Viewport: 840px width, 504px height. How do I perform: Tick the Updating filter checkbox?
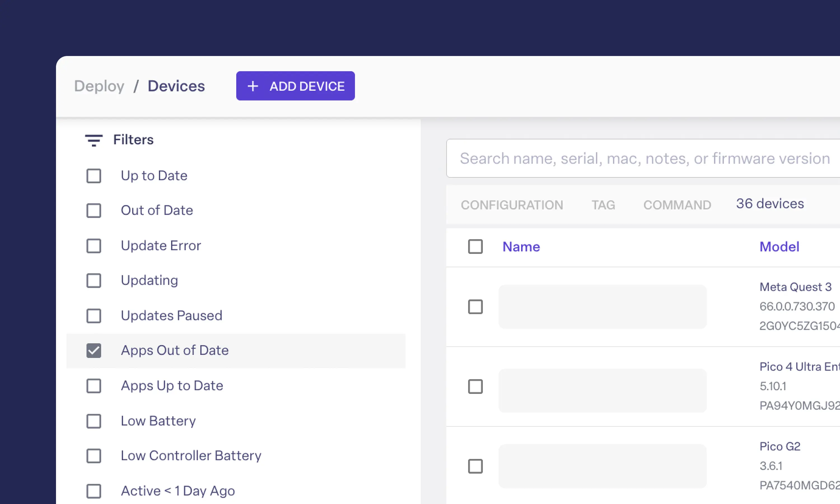(94, 281)
